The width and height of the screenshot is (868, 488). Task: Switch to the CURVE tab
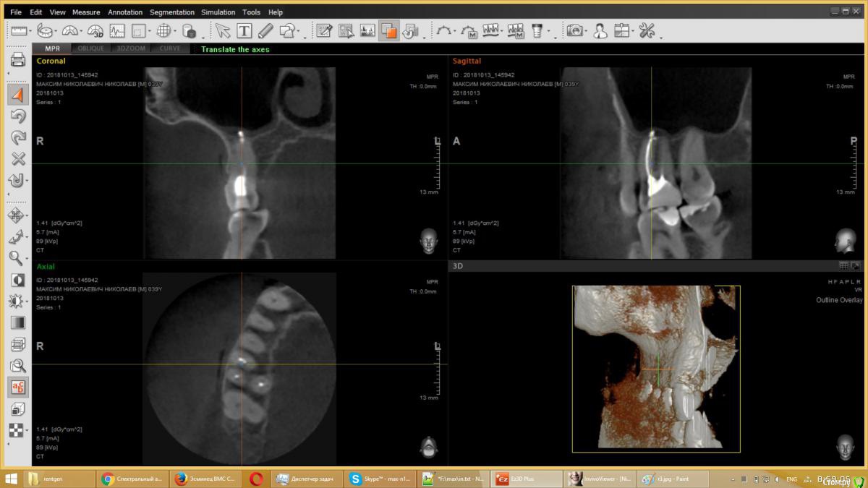[x=170, y=49]
